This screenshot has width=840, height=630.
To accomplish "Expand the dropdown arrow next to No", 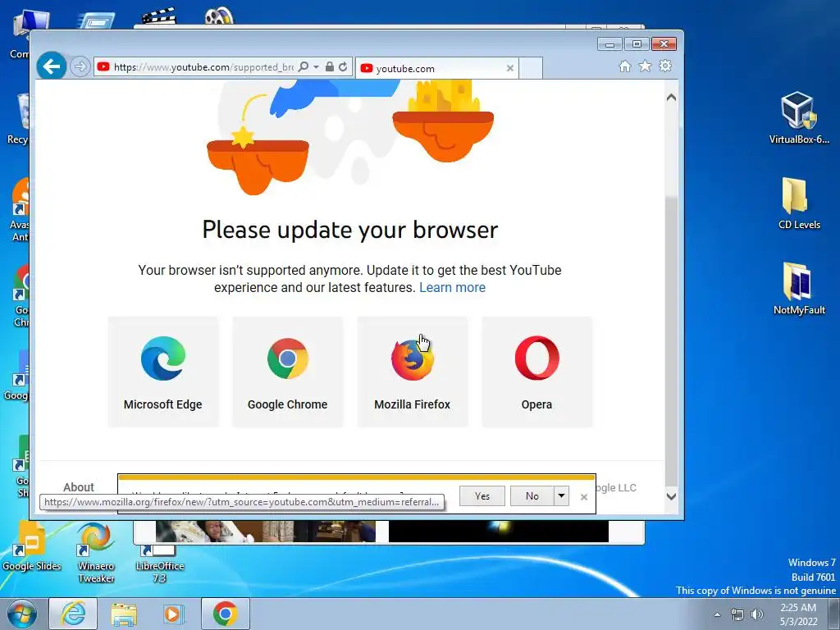I will pyautogui.click(x=561, y=496).
